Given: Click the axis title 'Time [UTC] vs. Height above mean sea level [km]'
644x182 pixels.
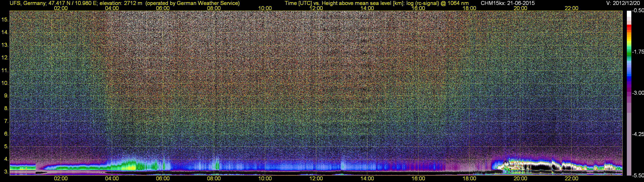Looking at the screenshot, I should [345, 3].
